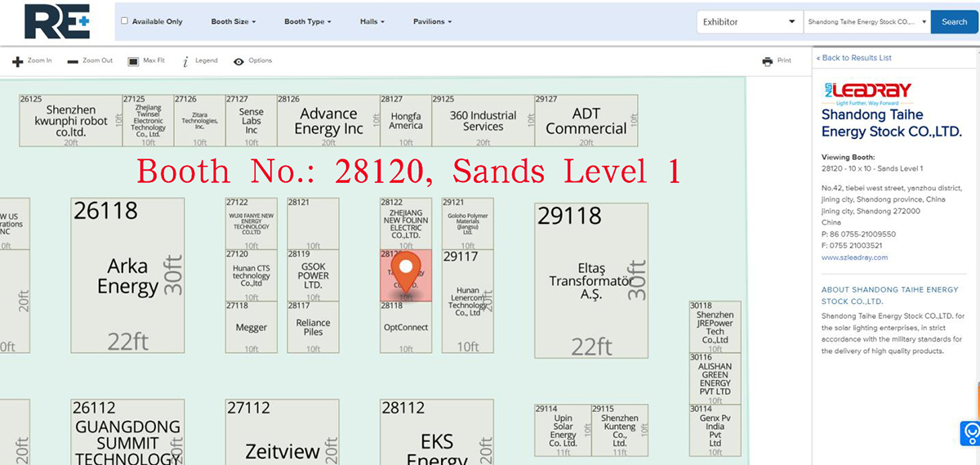980x465 pixels.
Task: Select Megger booth 27118
Action: [251, 327]
